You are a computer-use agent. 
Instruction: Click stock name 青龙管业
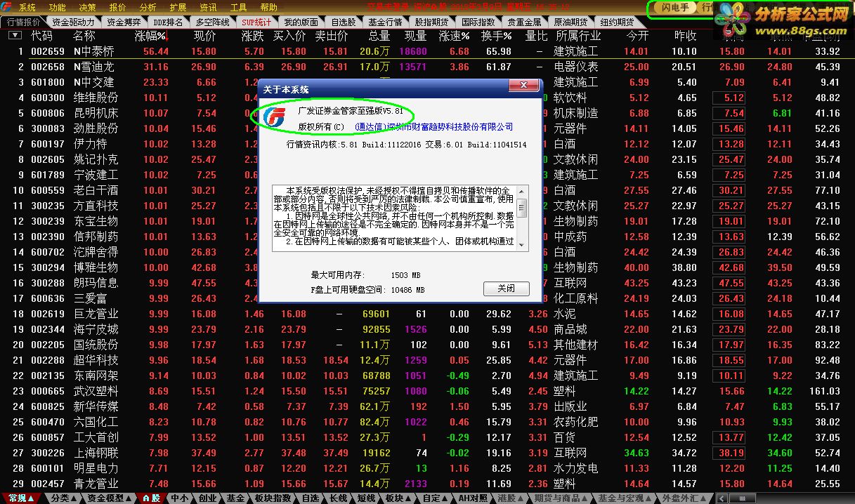(x=96, y=484)
